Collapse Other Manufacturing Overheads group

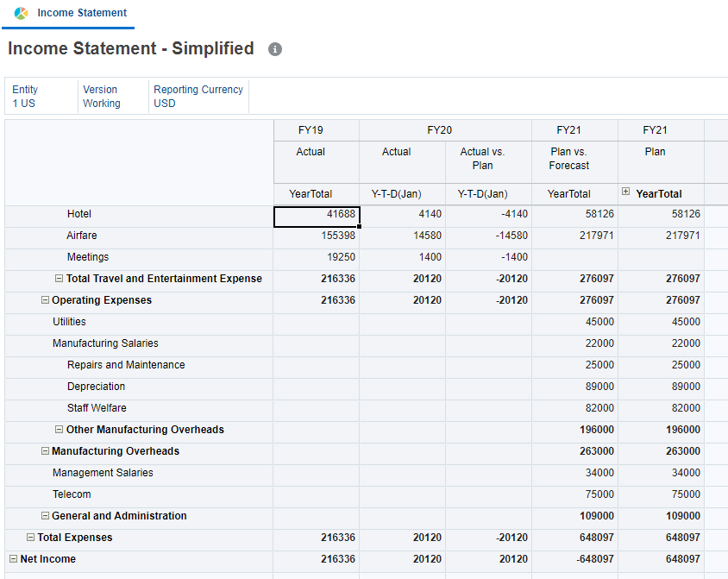coord(60,430)
